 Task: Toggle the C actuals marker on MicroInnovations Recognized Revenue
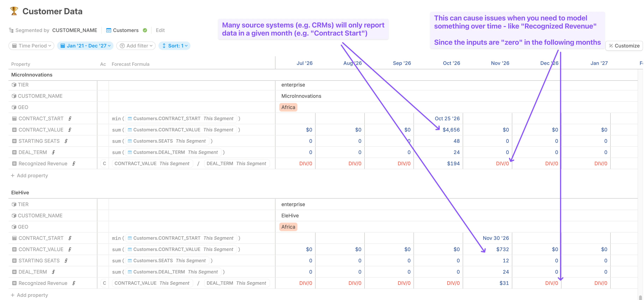[x=104, y=163]
